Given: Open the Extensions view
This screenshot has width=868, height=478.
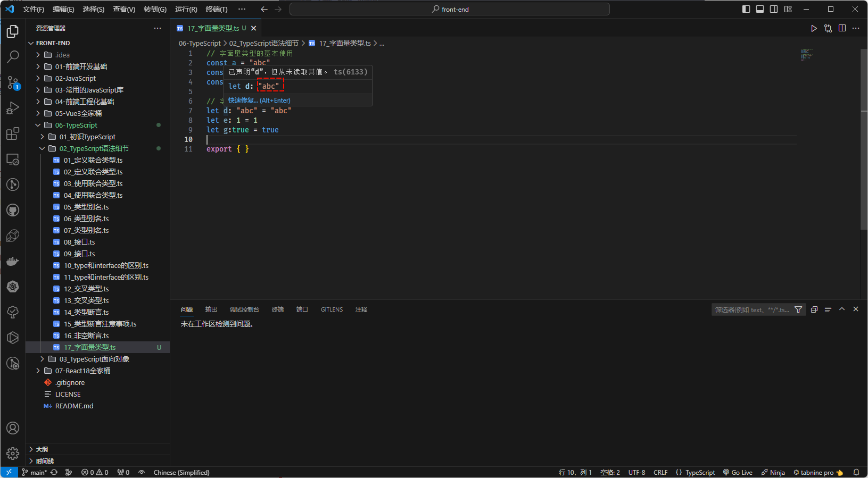Looking at the screenshot, I should (x=13, y=133).
